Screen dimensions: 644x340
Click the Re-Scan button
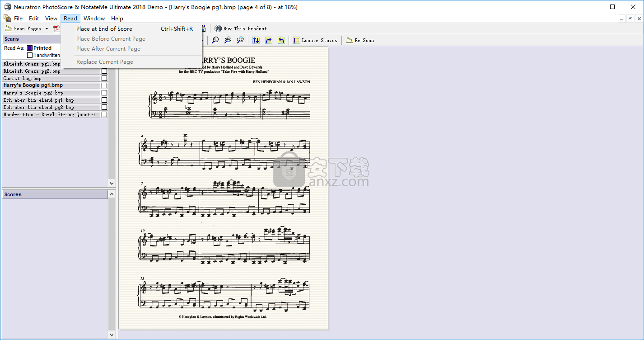point(360,40)
